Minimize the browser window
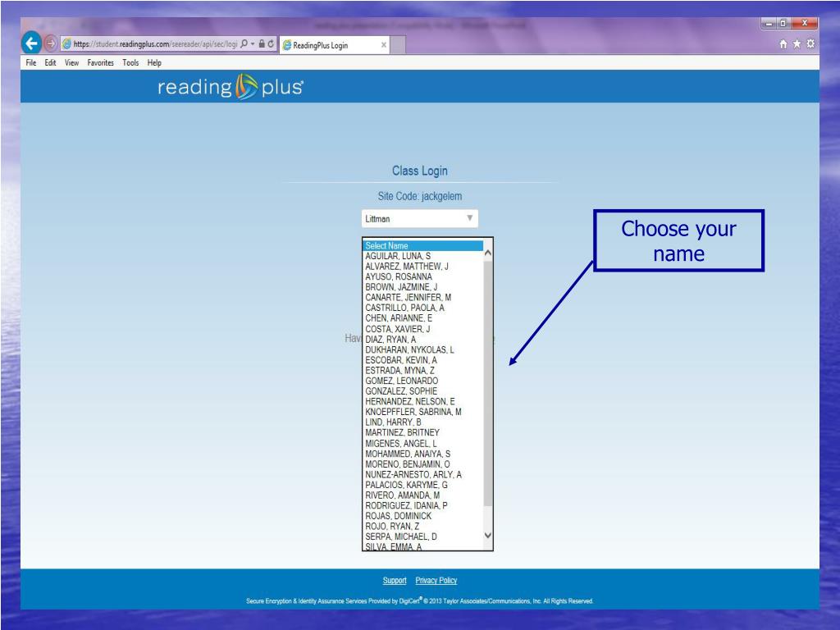This screenshot has width=840, height=630. click(x=768, y=24)
